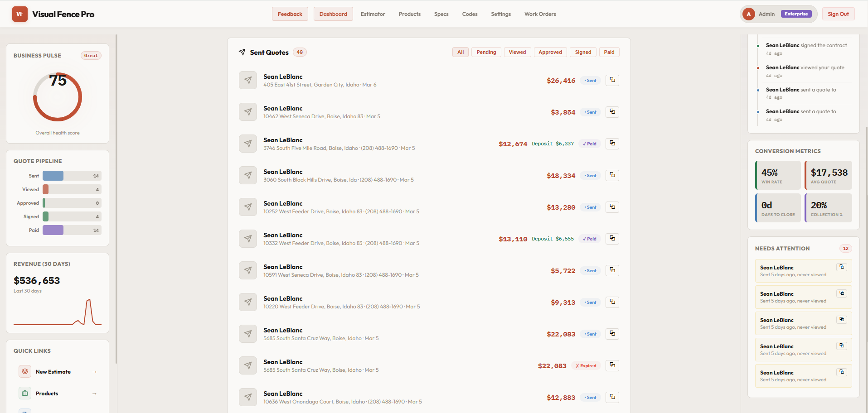Image resolution: width=868 pixels, height=413 pixels.
Task: Expand Products with its arrow link
Action: (94, 393)
